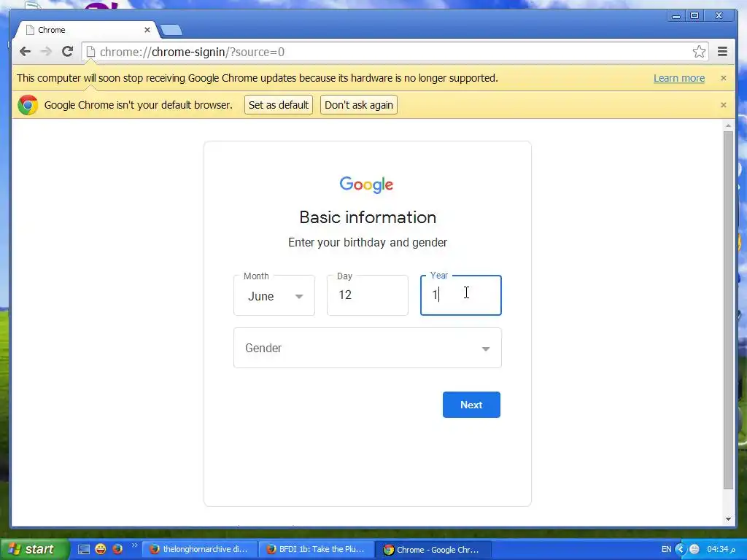Expand the Gender dropdown
The height and width of the screenshot is (560, 747).
(x=368, y=348)
